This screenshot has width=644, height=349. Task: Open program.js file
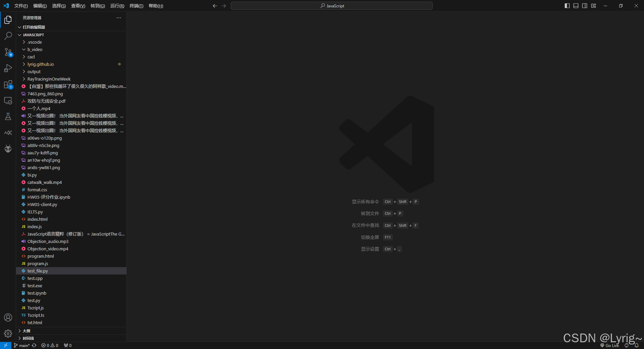tap(71, 263)
